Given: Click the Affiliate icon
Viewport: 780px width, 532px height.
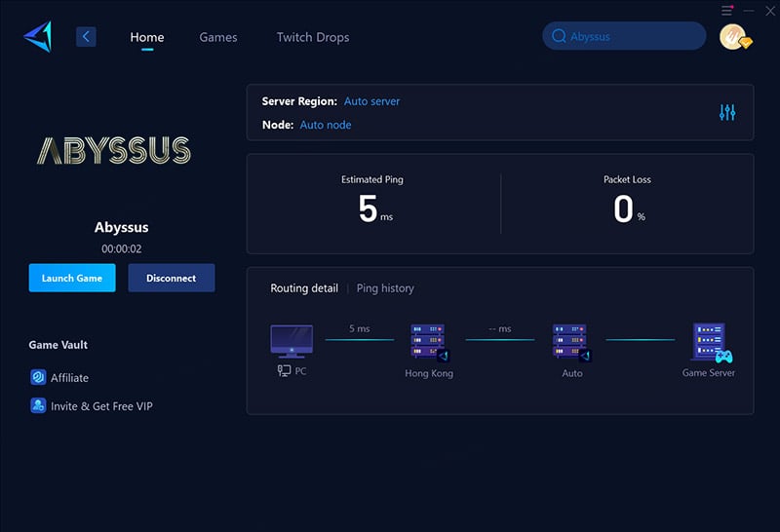Looking at the screenshot, I should click(x=38, y=377).
